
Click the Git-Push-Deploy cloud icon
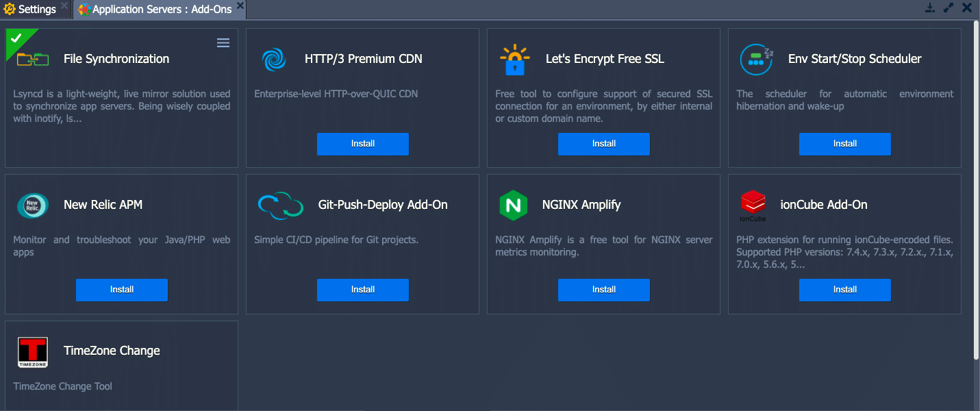tap(280, 206)
